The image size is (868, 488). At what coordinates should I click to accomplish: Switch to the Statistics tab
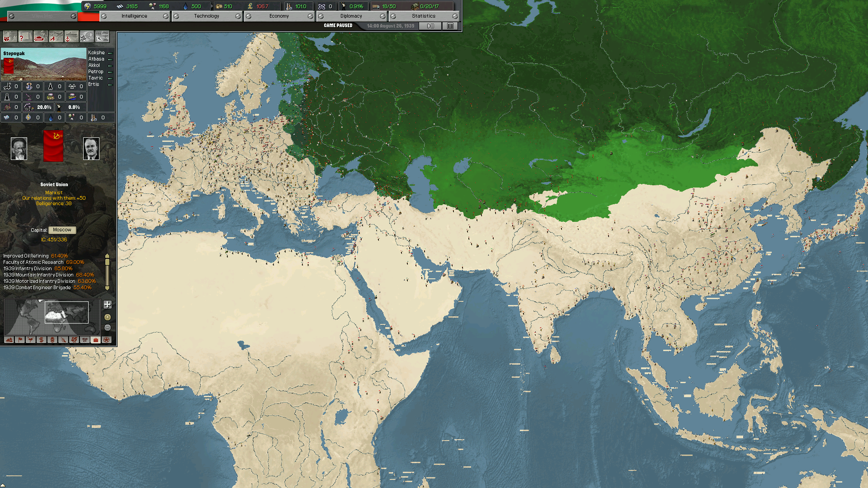[424, 16]
